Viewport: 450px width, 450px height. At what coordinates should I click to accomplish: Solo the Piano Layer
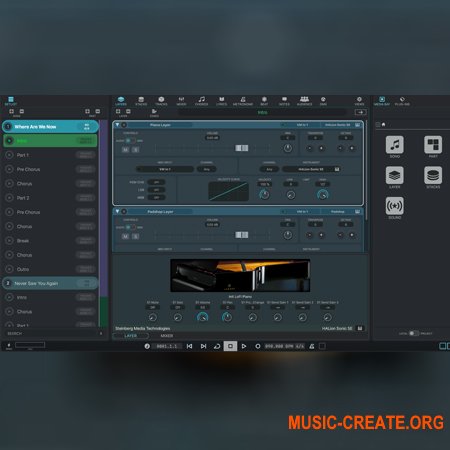tap(135, 150)
